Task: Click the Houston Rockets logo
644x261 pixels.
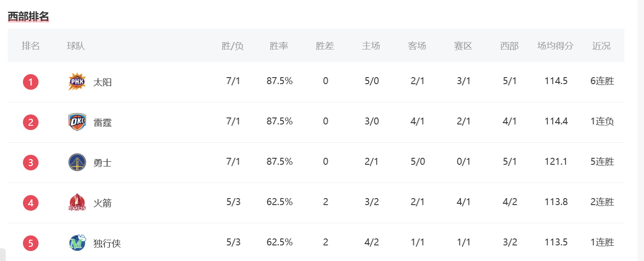Action: 77,202
